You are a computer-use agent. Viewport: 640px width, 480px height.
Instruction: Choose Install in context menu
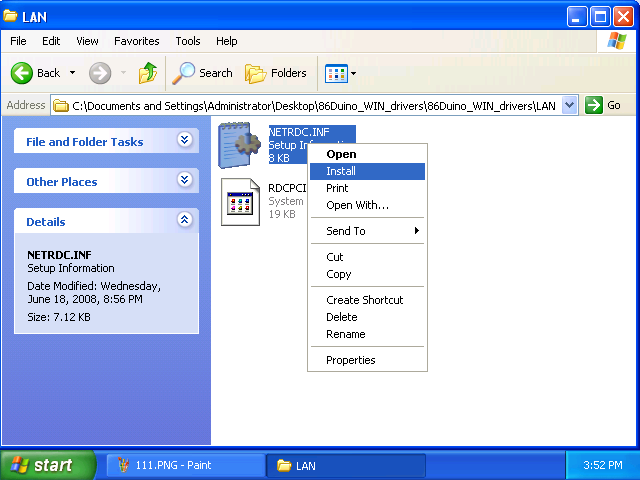tap(367, 171)
